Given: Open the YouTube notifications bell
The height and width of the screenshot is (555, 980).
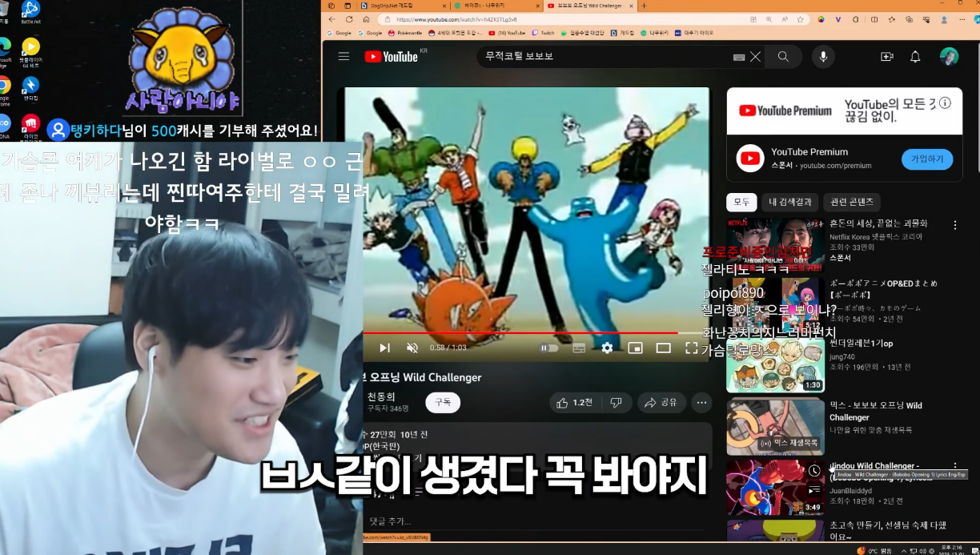Looking at the screenshot, I should (x=915, y=57).
